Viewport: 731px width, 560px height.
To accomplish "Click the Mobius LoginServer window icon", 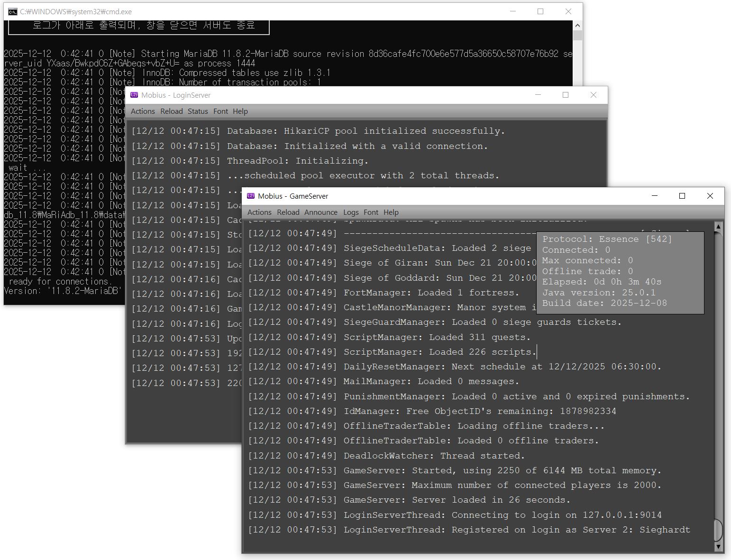I will pyautogui.click(x=134, y=95).
